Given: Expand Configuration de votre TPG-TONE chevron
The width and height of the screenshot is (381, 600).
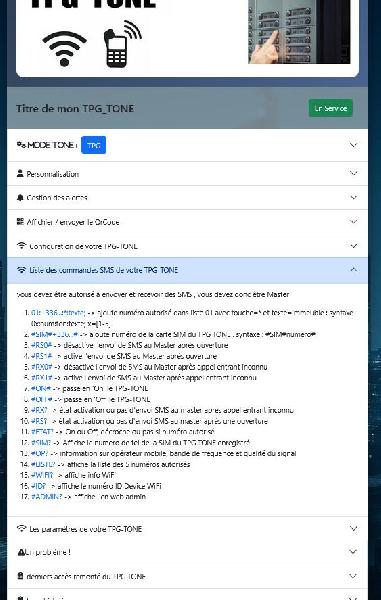Looking at the screenshot, I should coord(354,246).
